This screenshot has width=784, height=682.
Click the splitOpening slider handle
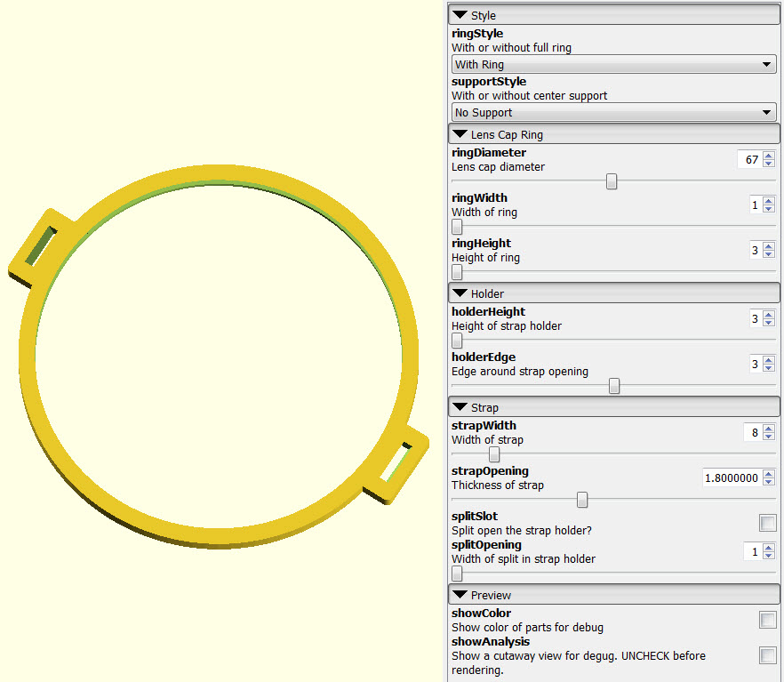[457, 574]
